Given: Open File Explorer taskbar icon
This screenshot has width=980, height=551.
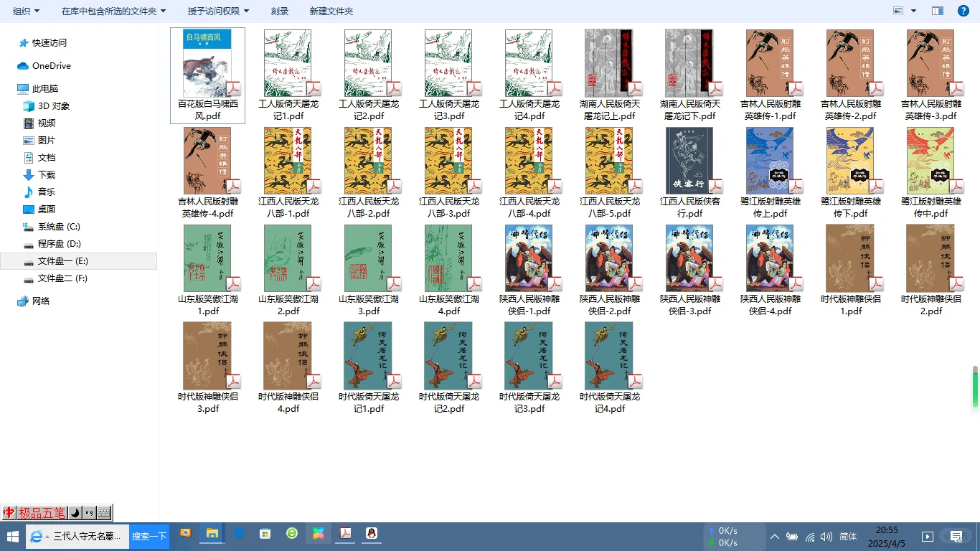Looking at the screenshot, I should click(x=212, y=534).
